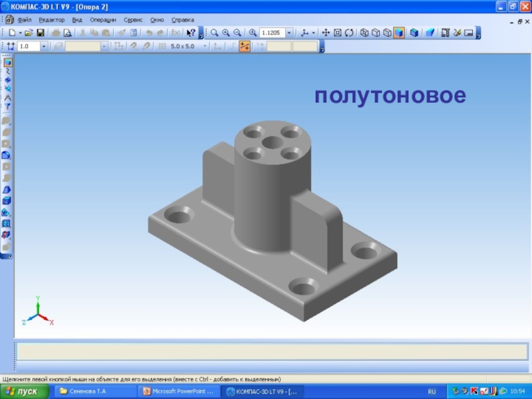Activate the What's This help pointer icon
The width and height of the screenshot is (532, 399).
pyautogui.click(x=191, y=33)
